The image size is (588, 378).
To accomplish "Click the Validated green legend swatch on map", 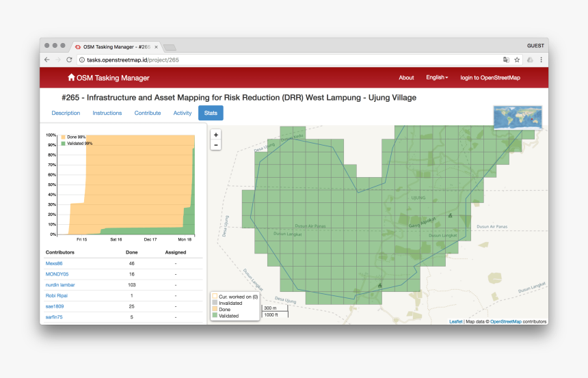I will [214, 316].
